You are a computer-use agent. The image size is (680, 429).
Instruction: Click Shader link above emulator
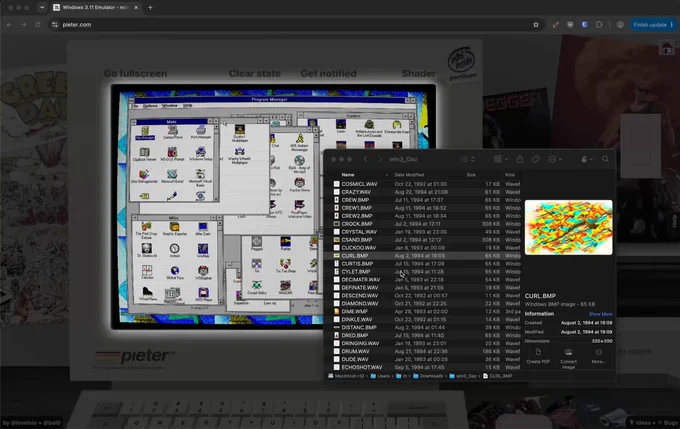418,74
